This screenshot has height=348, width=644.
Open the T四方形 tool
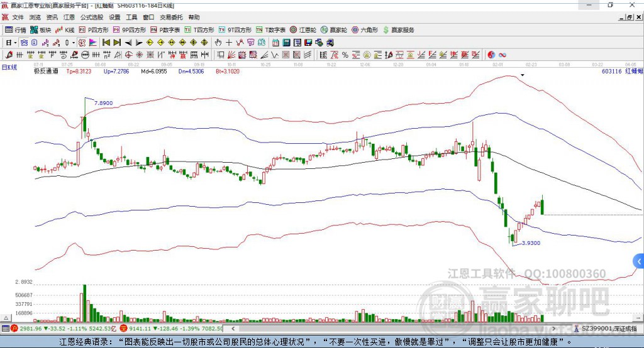coord(199,30)
